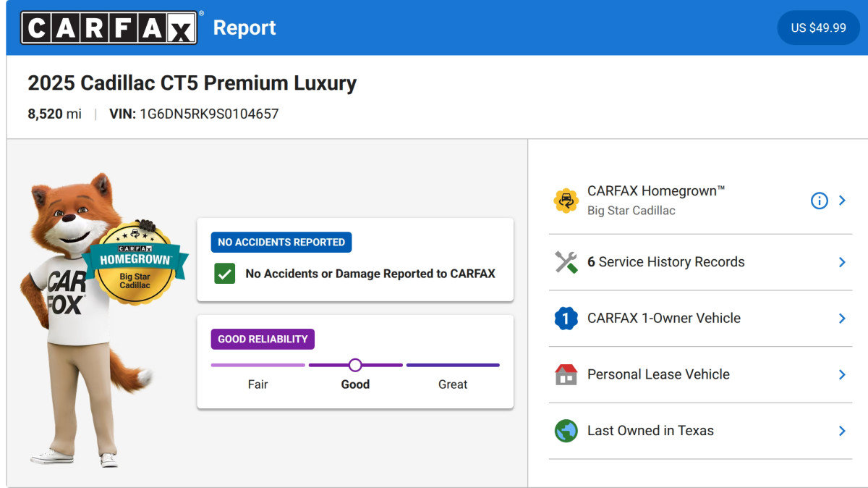Expand the CARFAX Homegrown row chevron
This screenshot has height=488, width=868.
click(x=842, y=201)
